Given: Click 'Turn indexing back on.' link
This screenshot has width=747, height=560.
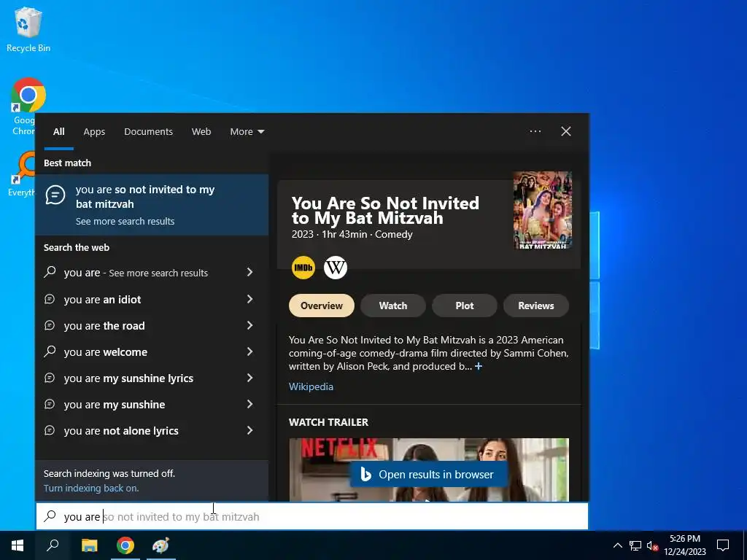Looking at the screenshot, I should coord(91,488).
